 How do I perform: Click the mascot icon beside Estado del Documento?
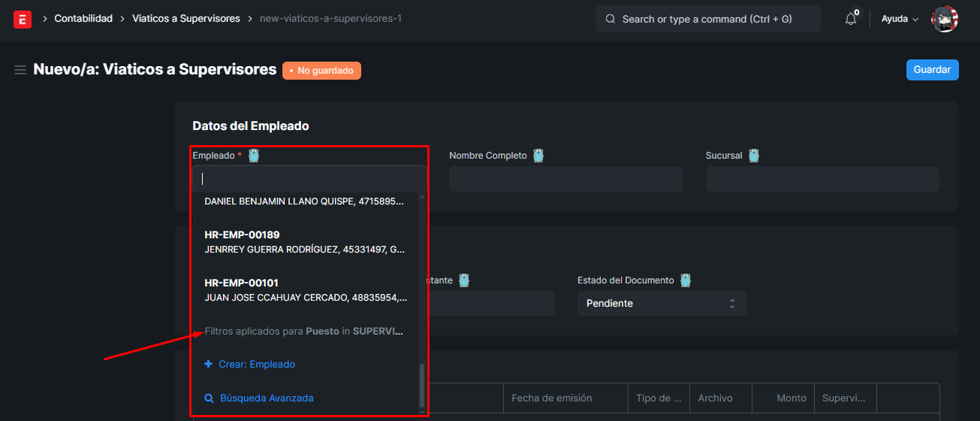pyautogui.click(x=685, y=280)
